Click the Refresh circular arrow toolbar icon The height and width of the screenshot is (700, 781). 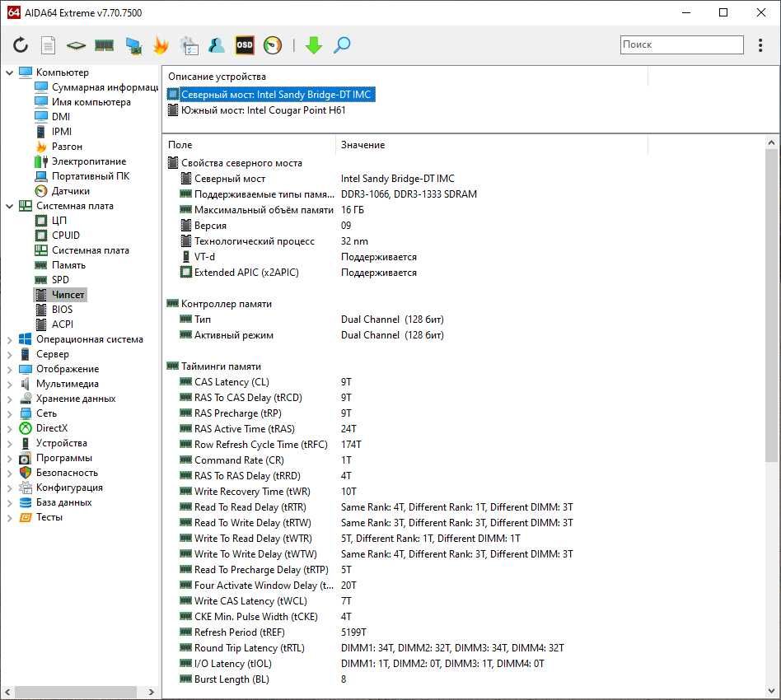[21, 45]
